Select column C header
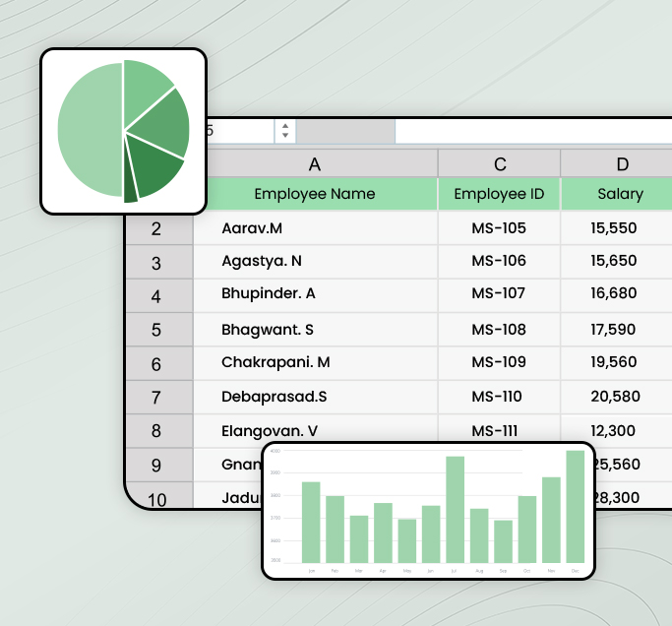Viewport: 672px width, 626px height. [499, 163]
